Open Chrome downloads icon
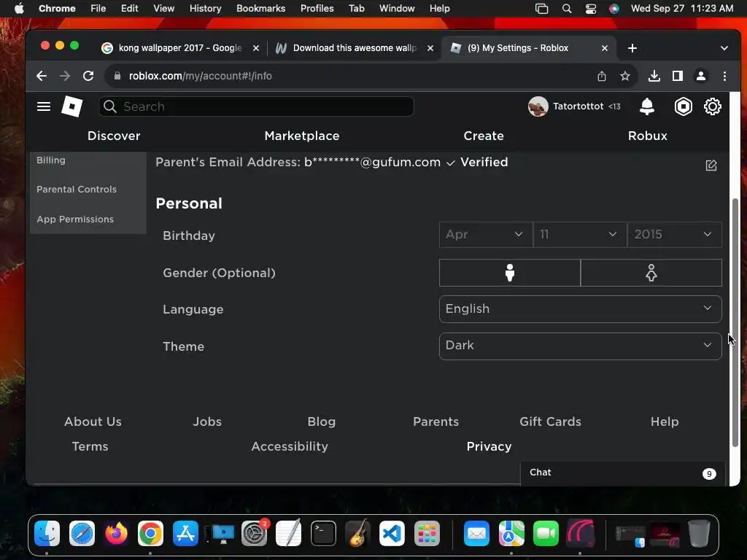 pos(654,76)
